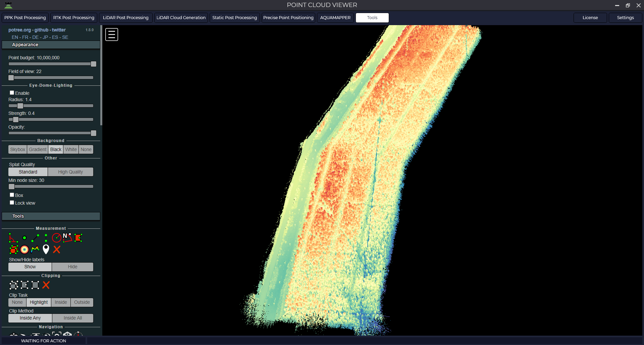Viewport: 644px width, 345px height.
Task: Click the Point budget slider handle
Action: 94,64
